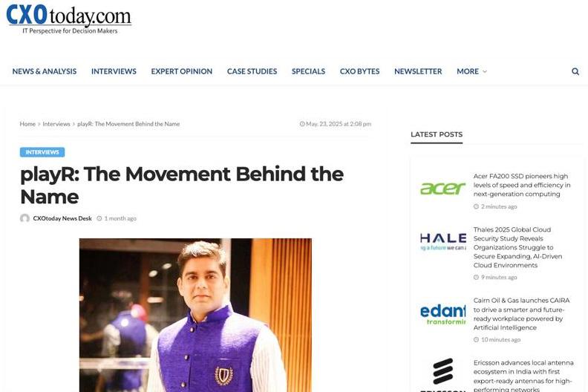Click the Home breadcrumb link

27,124
